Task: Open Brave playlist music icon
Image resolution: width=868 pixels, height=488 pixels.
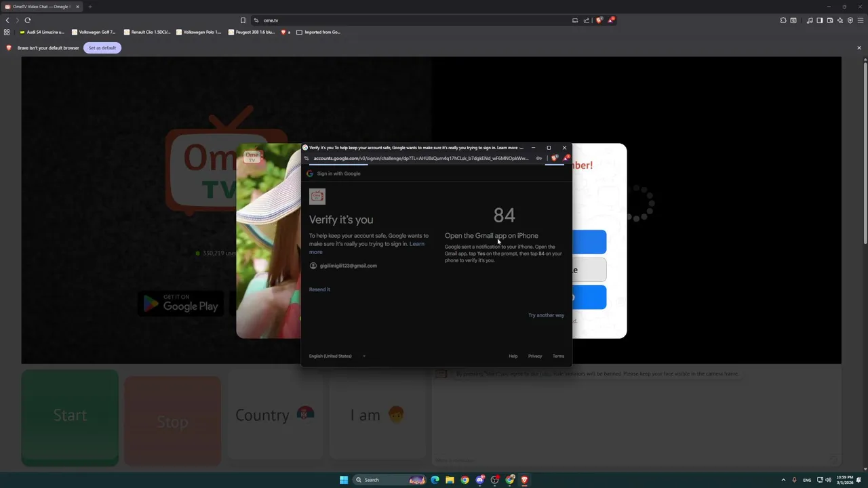Action: coord(810,20)
